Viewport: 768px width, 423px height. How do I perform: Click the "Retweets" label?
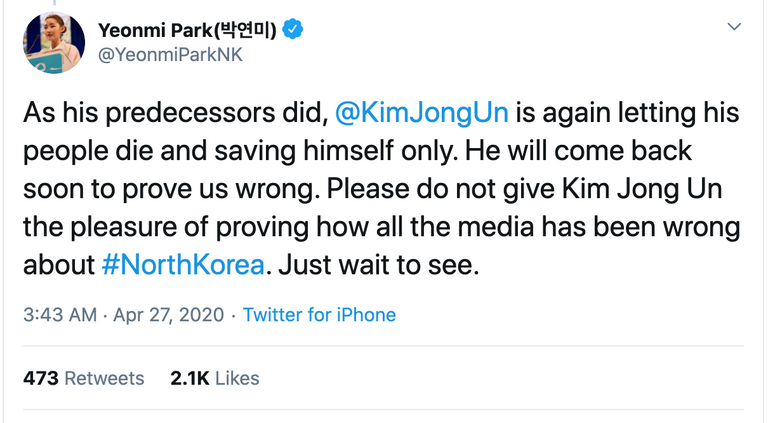click(104, 378)
